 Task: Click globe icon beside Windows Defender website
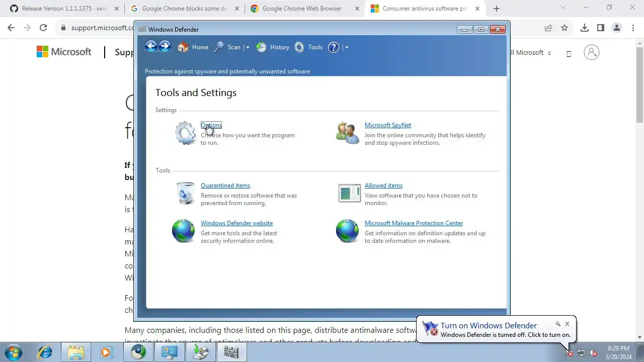[x=183, y=231]
